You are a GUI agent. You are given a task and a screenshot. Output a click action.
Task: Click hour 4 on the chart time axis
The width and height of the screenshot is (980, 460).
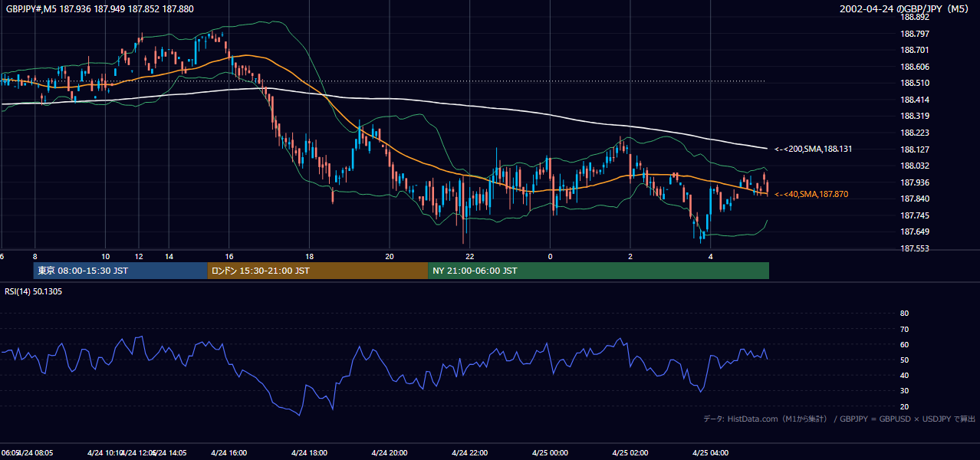coord(711,256)
